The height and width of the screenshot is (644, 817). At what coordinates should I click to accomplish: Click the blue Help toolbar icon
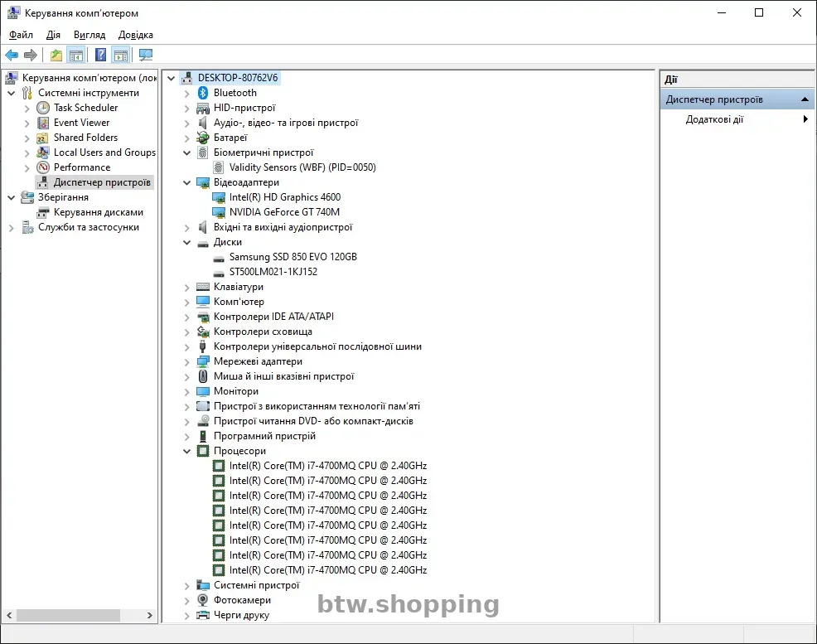click(x=100, y=56)
